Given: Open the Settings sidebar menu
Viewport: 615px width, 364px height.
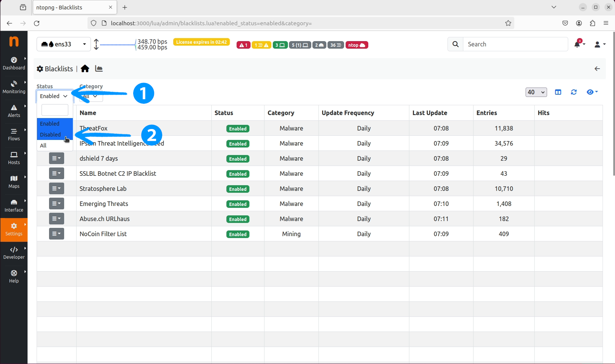Looking at the screenshot, I should tap(14, 229).
